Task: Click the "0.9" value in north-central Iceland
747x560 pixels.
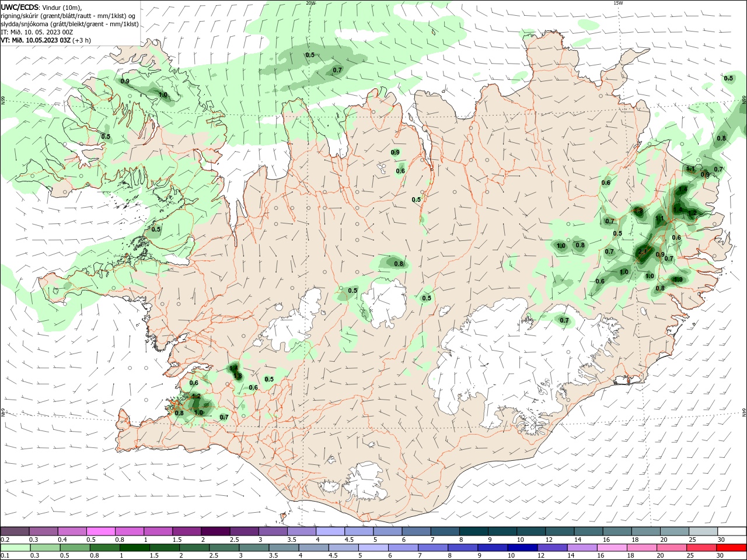Action: [395, 152]
